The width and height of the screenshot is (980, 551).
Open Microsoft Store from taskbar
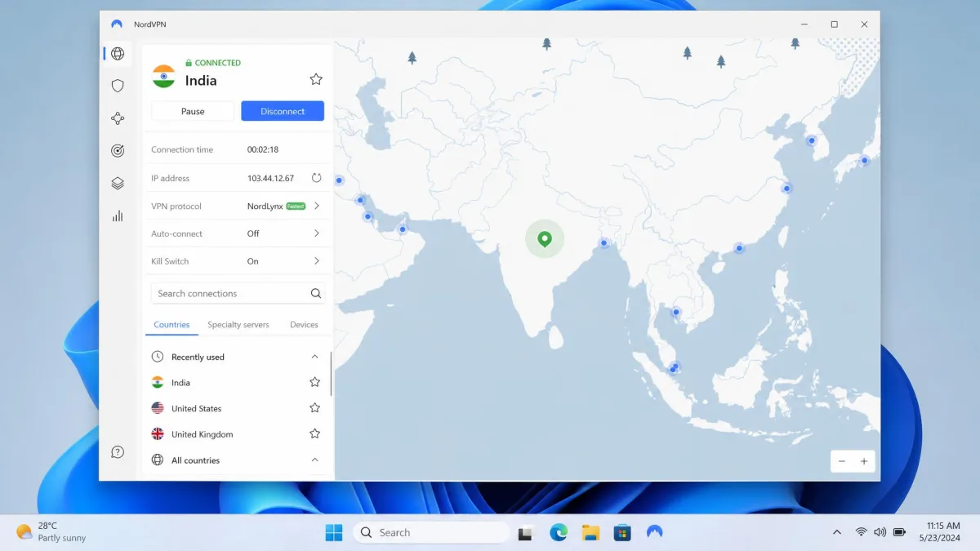pos(622,532)
